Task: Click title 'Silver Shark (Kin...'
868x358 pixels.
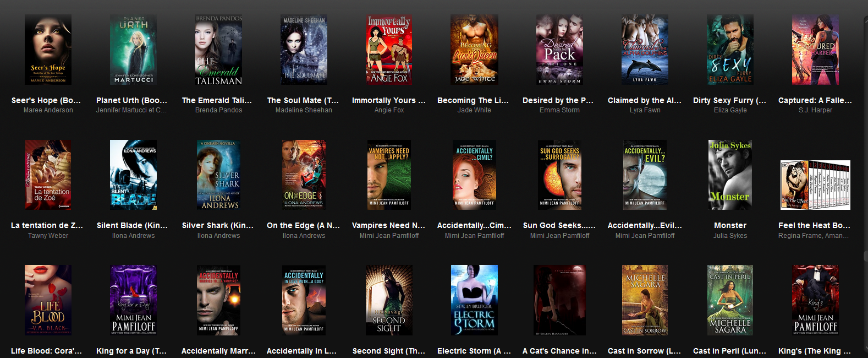Action: [x=218, y=225]
